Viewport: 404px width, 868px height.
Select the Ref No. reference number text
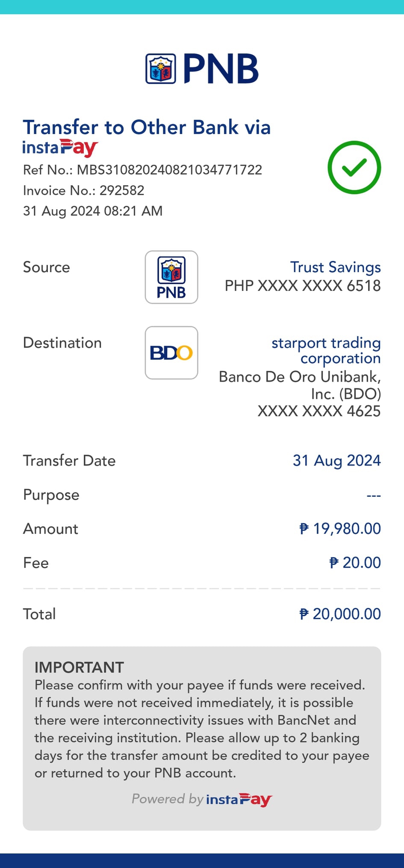point(142,170)
